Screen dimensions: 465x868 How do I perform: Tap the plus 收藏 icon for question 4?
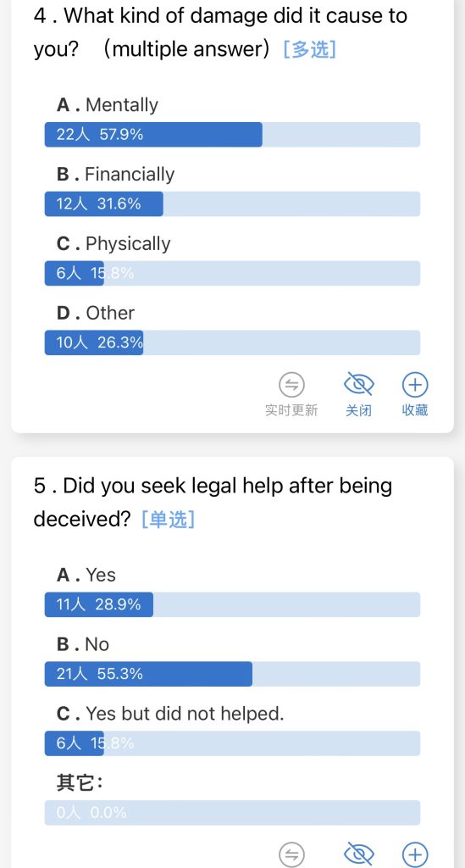(415, 385)
